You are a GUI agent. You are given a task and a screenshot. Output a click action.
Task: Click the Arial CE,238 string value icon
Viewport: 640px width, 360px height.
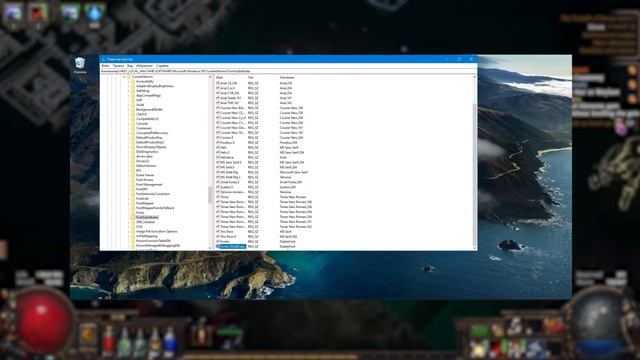point(218,83)
